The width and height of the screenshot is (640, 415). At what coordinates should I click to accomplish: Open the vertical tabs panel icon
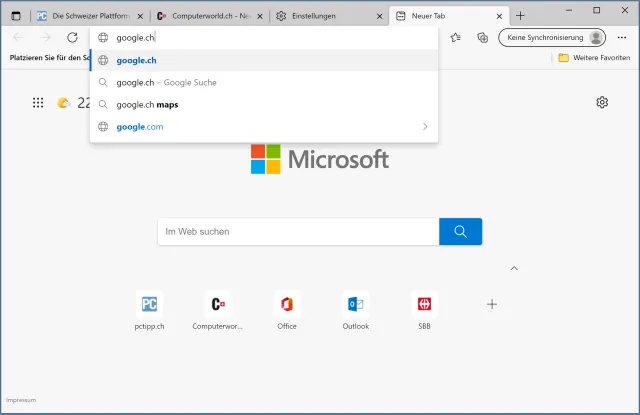(x=16, y=16)
